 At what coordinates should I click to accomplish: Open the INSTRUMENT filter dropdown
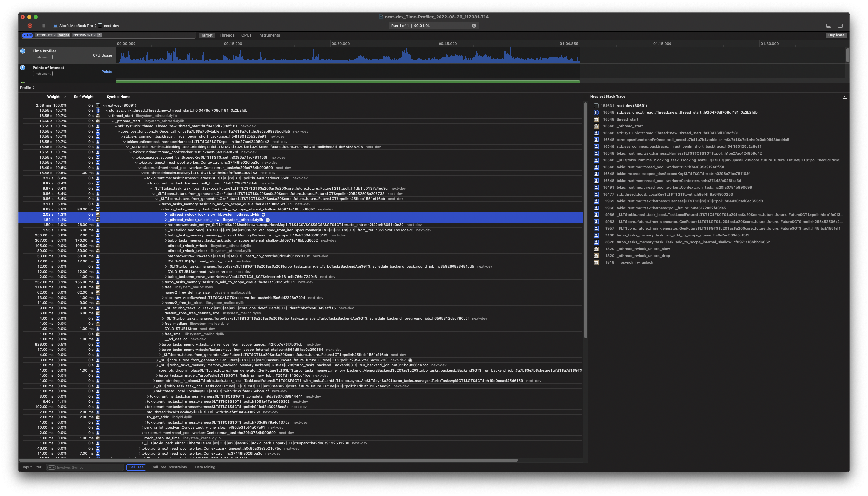coord(84,35)
